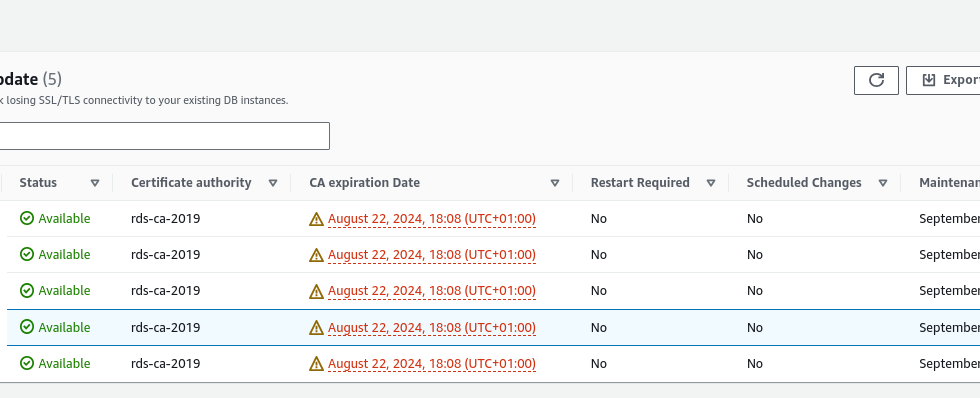The image size is (980, 398).
Task: Click the Restart Required No value in the first row
Action: click(599, 219)
